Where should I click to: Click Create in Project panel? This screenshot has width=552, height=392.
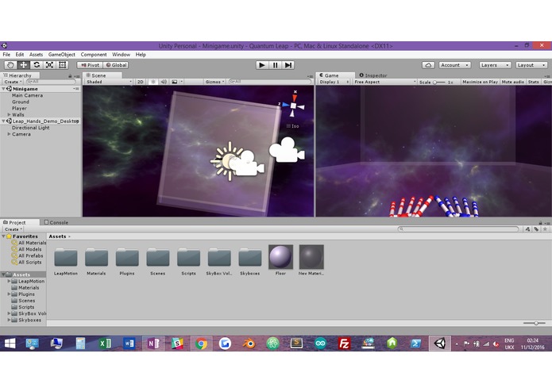click(14, 229)
